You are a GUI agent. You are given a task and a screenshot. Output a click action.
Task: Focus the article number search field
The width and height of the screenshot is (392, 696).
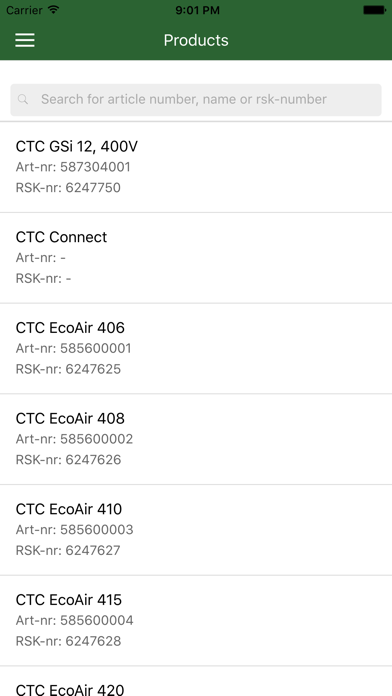[196, 99]
